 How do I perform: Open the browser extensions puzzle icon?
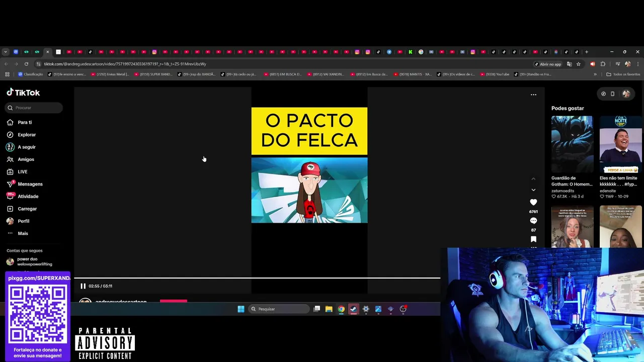(603, 64)
